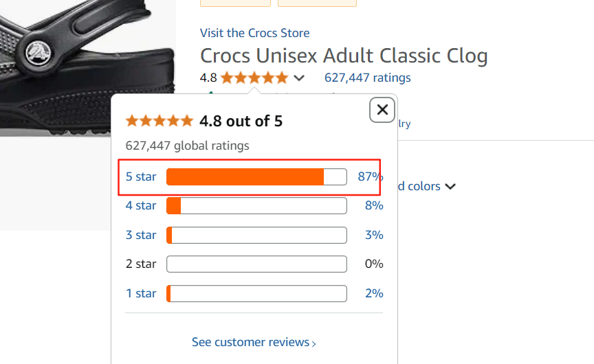The image size is (594, 364).
Task: Click the 1 star histogram bar
Action: coord(256,293)
